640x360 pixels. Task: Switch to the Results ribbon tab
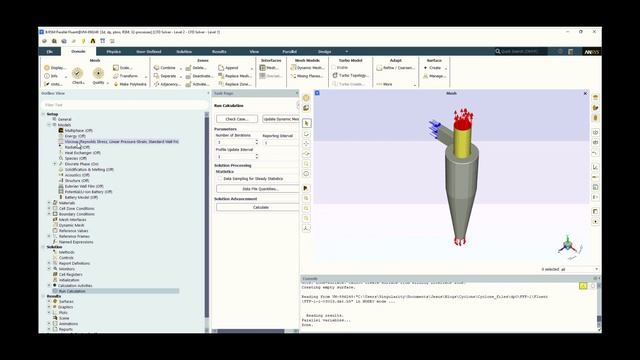point(219,52)
